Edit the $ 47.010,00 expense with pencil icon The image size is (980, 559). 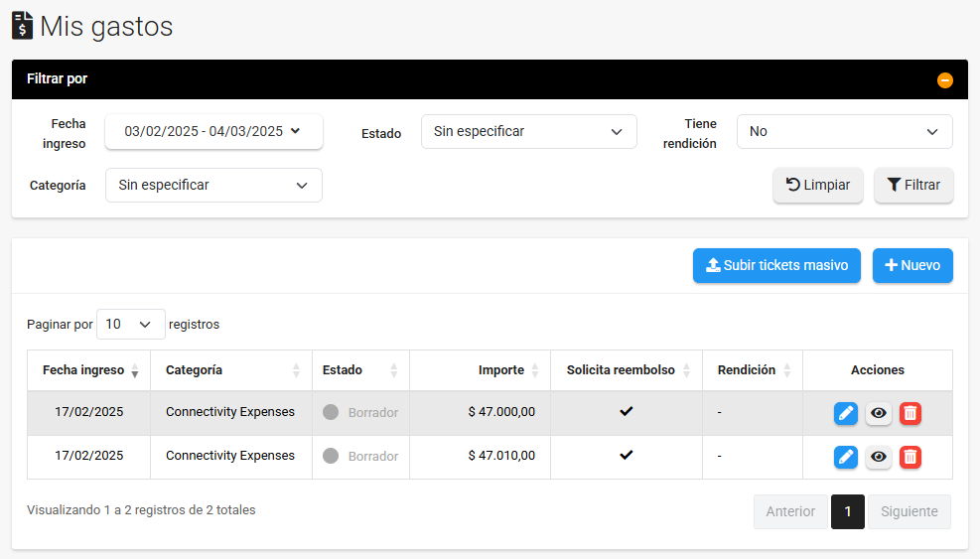pyautogui.click(x=845, y=457)
